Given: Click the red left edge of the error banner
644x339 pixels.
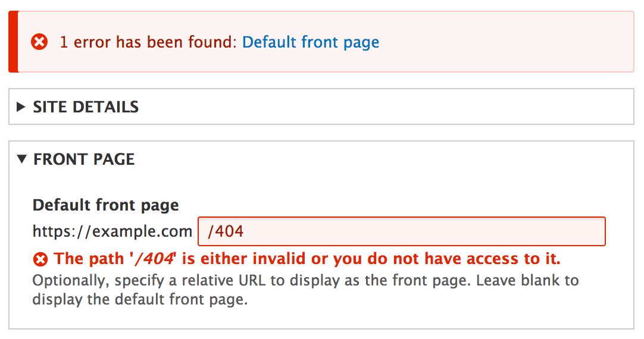Looking at the screenshot, I should pyautogui.click(x=13, y=42).
